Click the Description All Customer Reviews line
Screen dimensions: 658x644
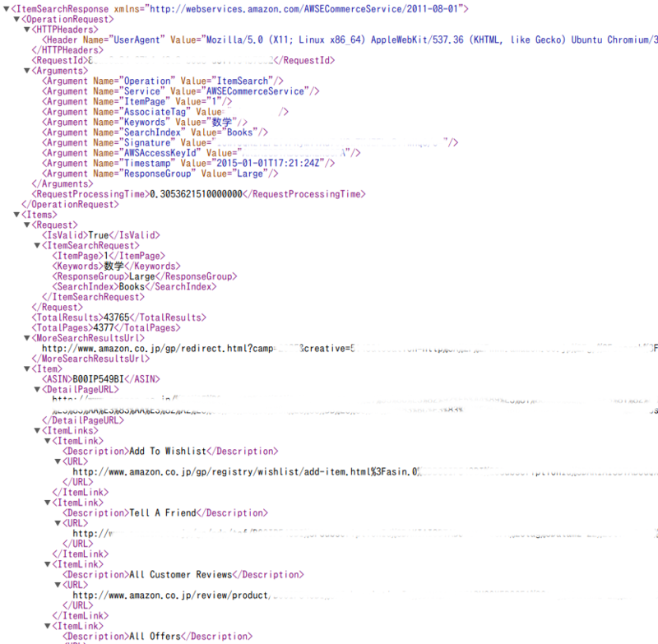click(x=183, y=574)
